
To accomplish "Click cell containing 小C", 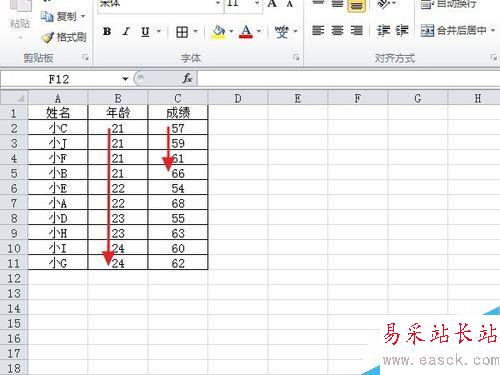I will coord(58,128).
